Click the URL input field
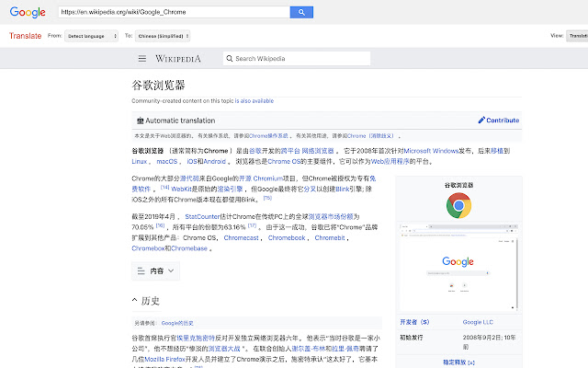This screenshot has width=588, height=368. point(174,12)
